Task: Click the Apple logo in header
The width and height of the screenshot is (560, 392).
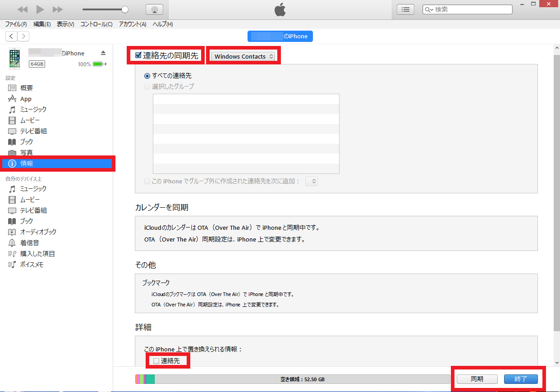Action: (280, 9)
